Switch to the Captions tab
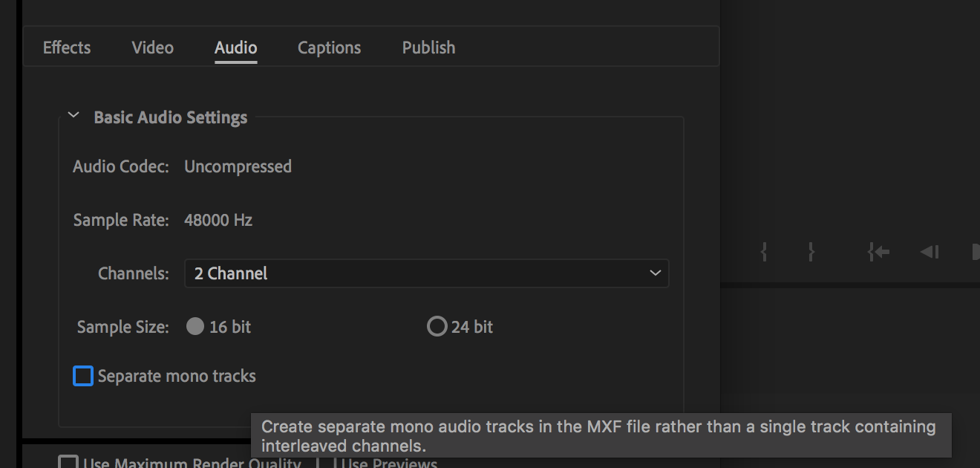This screenshot has width=980, height=468. 329,47
